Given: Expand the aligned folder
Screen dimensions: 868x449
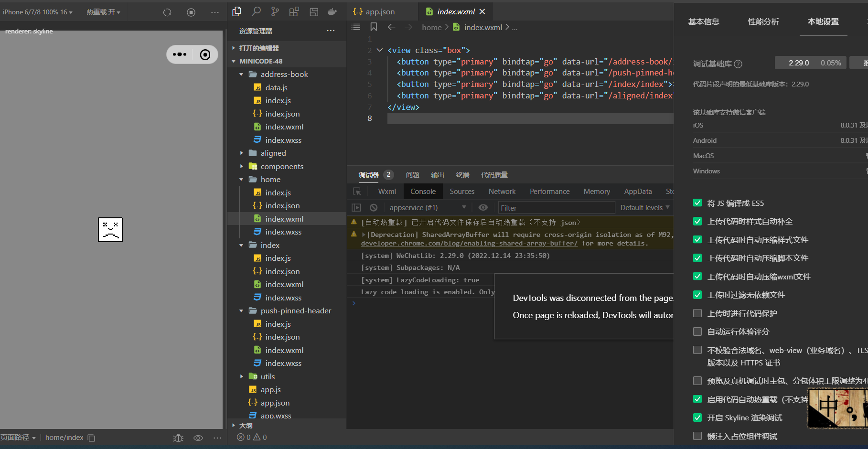Looking at the screenshot, I should tap(287, 153).
